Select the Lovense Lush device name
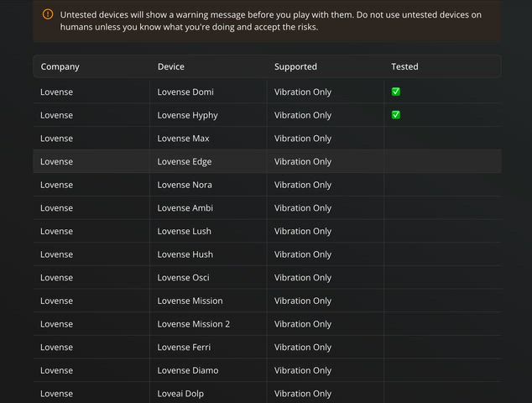 184,231
